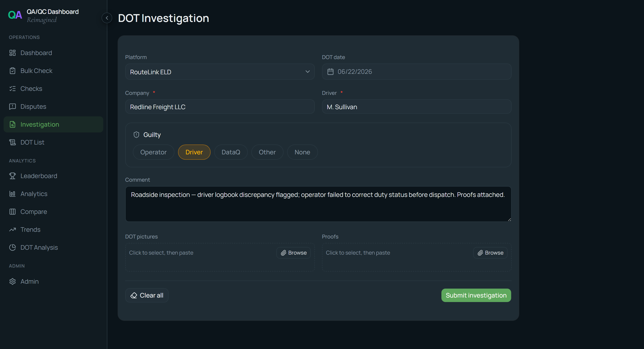Screen dimensions: 644x349
Task: Click the Admin gear icon
Action: click(13, 281)
